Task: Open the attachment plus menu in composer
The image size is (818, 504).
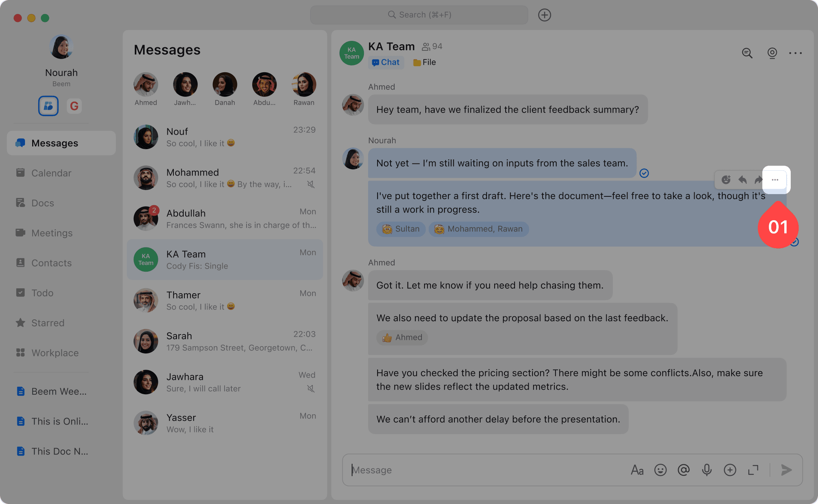Action: 730,470
